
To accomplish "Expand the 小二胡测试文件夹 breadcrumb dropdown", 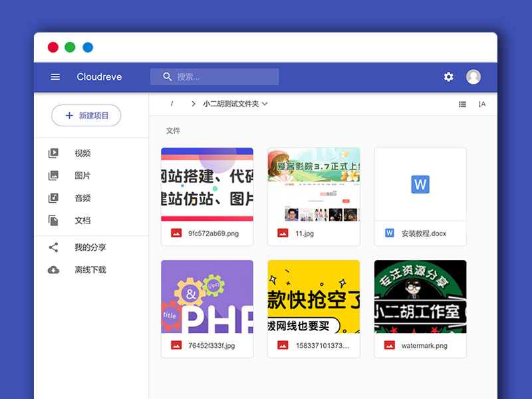I will coord(265,104).
